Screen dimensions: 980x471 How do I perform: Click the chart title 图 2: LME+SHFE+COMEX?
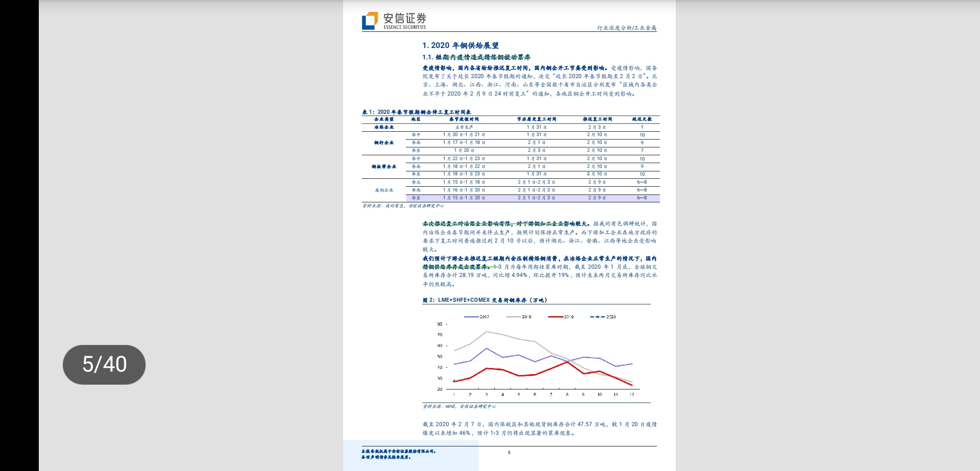coord(485,300)
